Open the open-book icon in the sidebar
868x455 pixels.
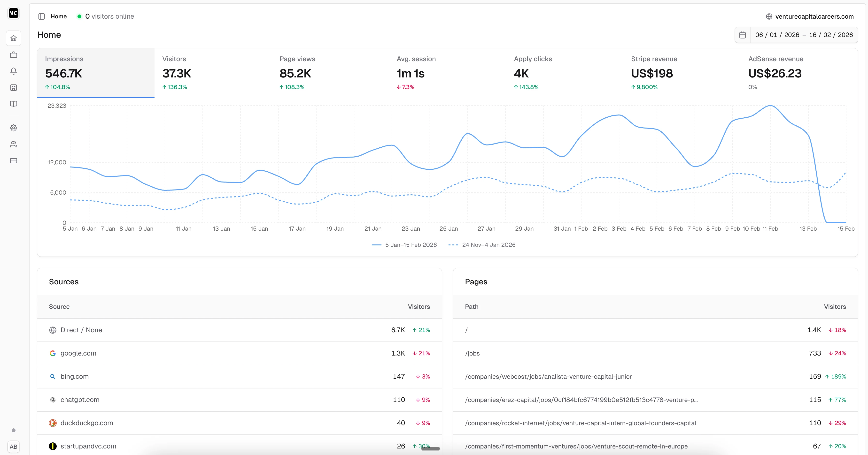tap(14, 104)
